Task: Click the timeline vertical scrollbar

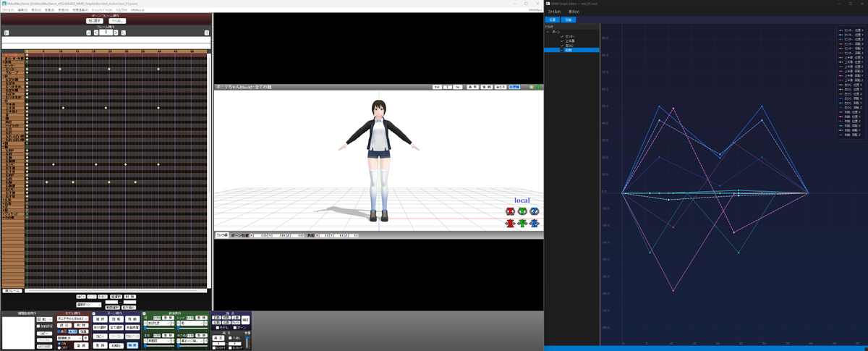Action: click(209, 172)
